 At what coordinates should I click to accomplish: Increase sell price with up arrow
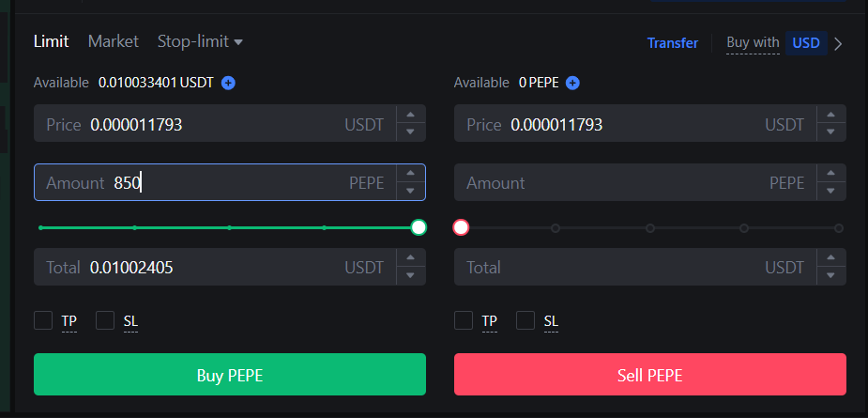coord(830,116)
